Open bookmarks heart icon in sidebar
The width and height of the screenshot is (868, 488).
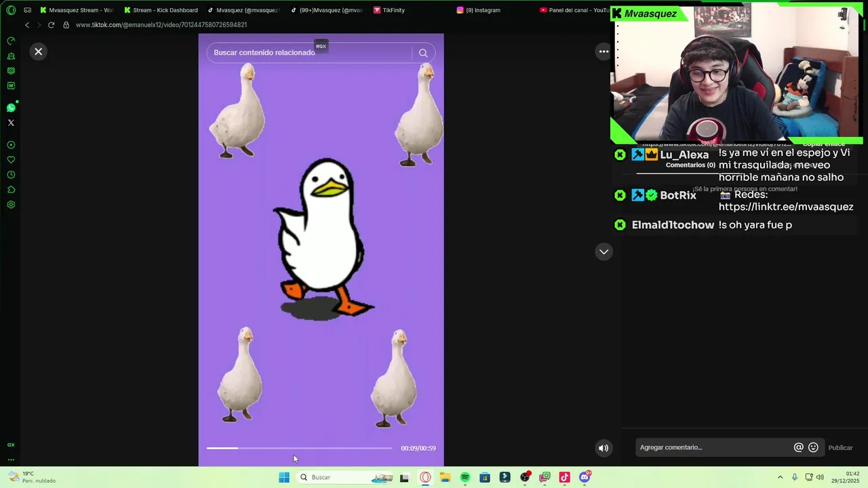11,160
